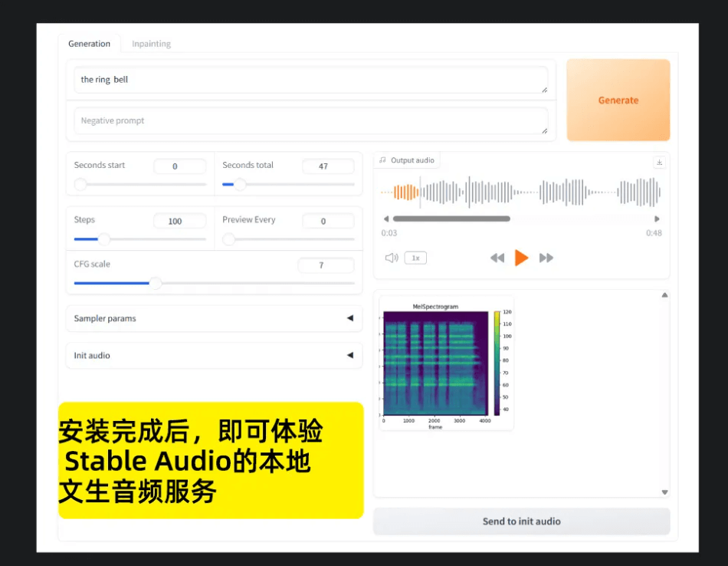This screenshot has width=728, height=566.
Task: Click the CFG scale slider handle
Action: [x=155, y=283]
